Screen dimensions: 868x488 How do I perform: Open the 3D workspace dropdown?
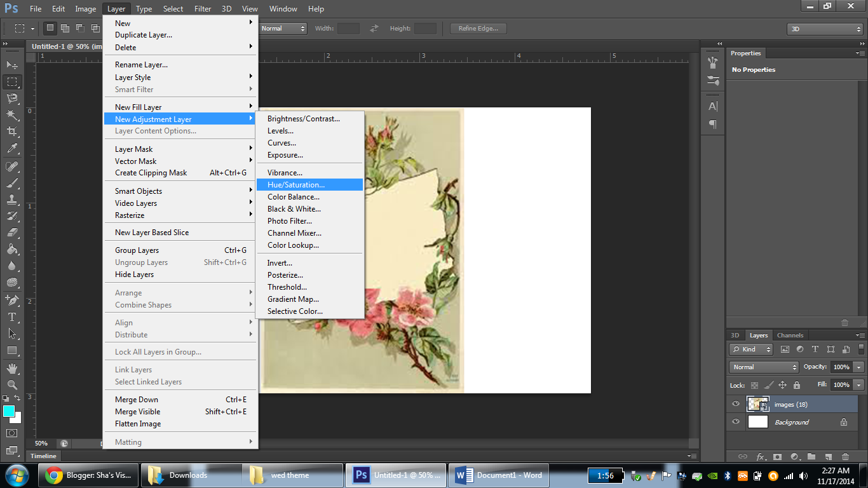[x=825, y=29]
